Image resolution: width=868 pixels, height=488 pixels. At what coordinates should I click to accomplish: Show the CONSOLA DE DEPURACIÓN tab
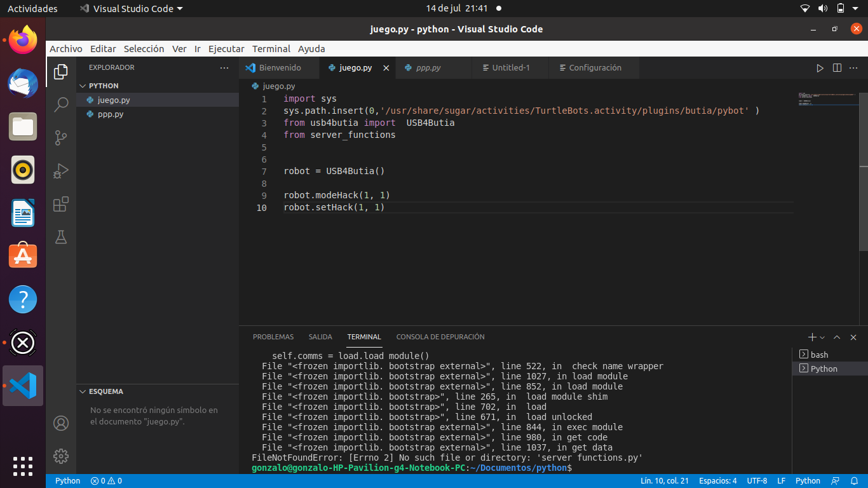click(x=440, y=337)
